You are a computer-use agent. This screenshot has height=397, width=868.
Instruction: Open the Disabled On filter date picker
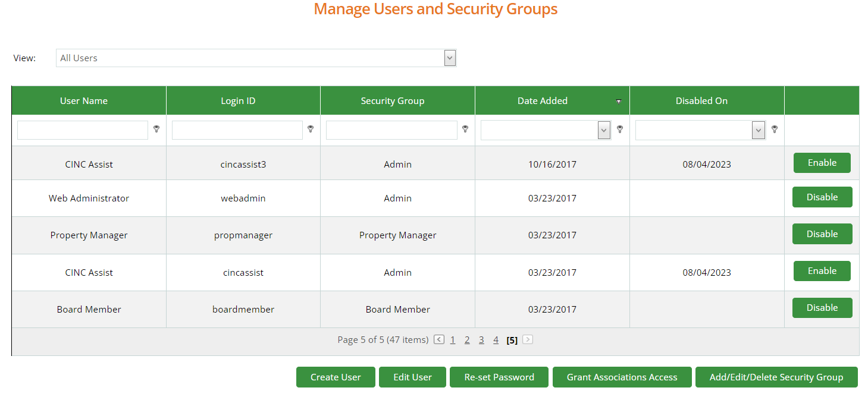point(759,130)
